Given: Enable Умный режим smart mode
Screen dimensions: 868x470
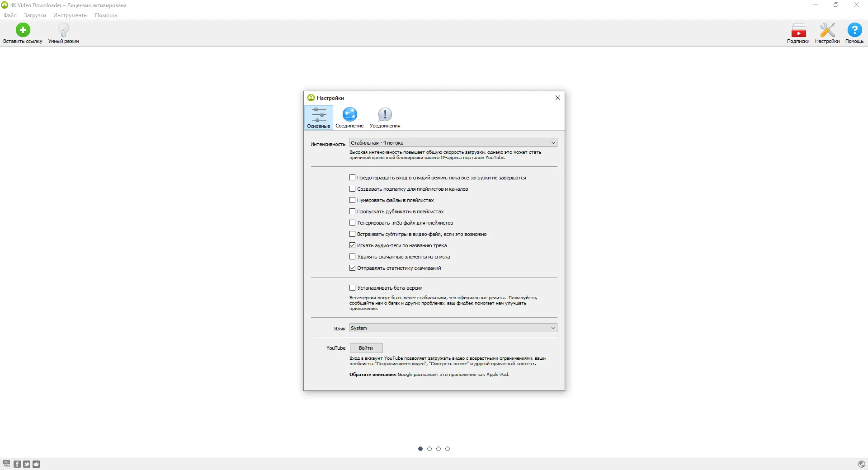Looking at the screenshot, I should pyautogui.click(x=64, y=33).
